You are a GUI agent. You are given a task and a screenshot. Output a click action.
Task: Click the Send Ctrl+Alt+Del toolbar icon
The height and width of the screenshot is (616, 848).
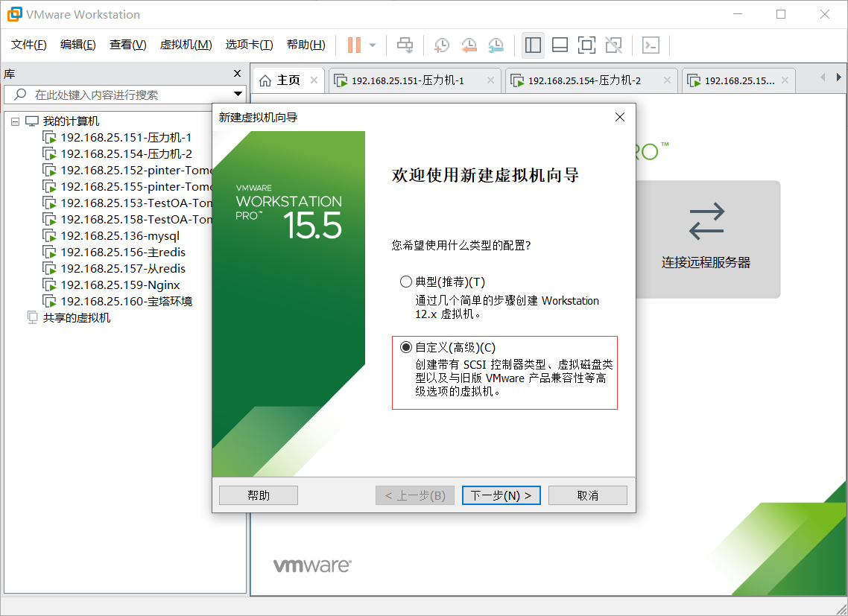pos(405,45)
